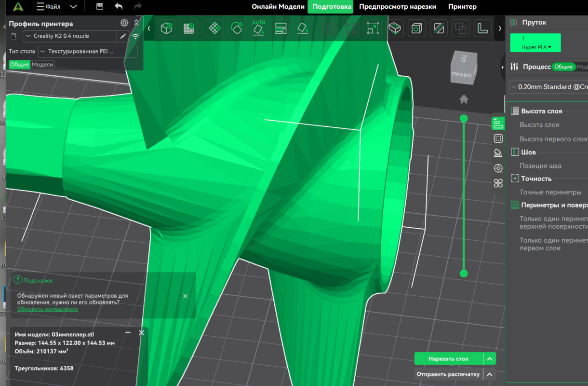Open the Тип стола bed type dropdown
588x386 pixels.
(87, 52)
